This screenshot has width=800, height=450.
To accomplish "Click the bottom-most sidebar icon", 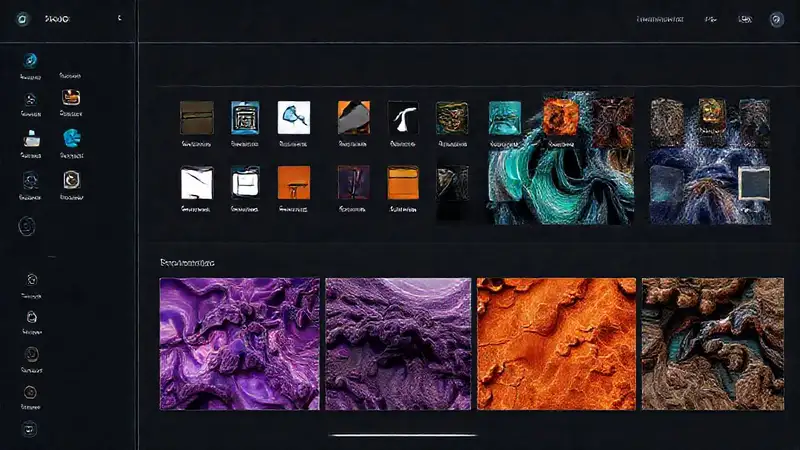I will (x=29, y=429).
